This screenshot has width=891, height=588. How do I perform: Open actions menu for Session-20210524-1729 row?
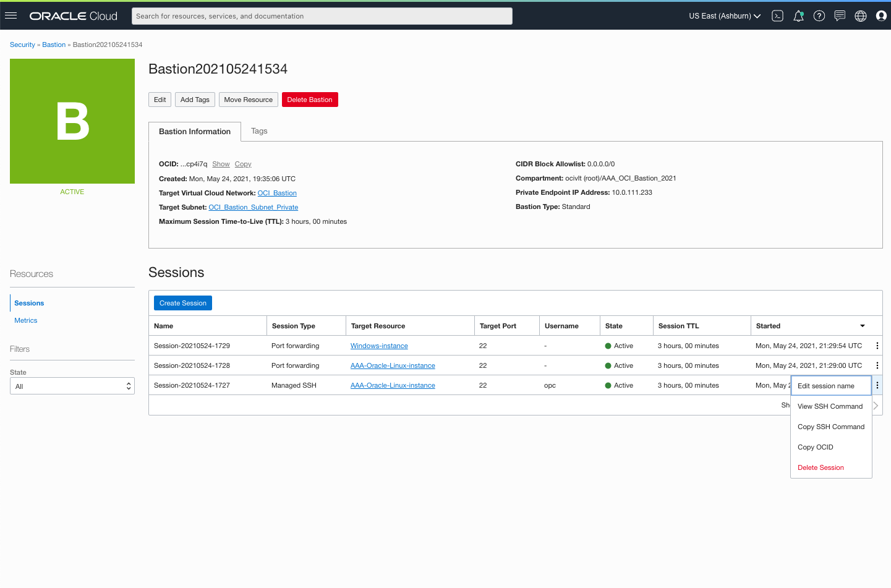(877, 346)
